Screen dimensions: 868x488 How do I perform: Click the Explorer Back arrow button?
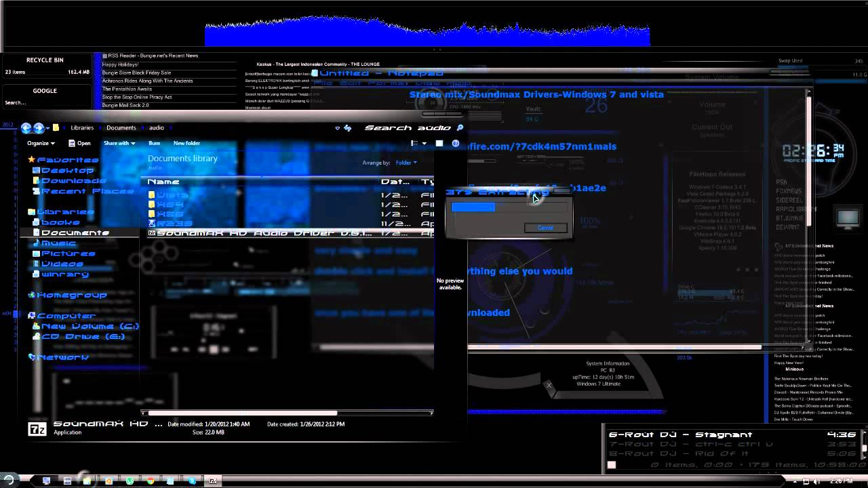pos(26,127)
